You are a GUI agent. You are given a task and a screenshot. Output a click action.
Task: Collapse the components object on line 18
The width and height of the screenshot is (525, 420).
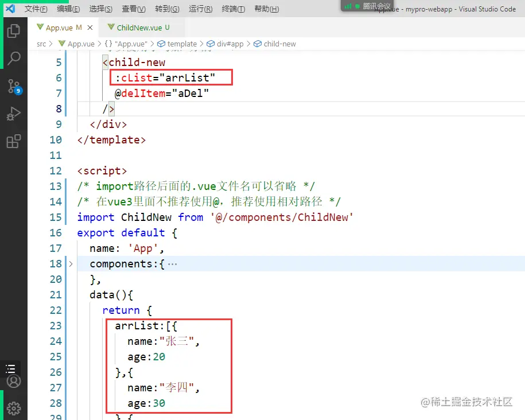pyautogui.click(x=71, y=264)
